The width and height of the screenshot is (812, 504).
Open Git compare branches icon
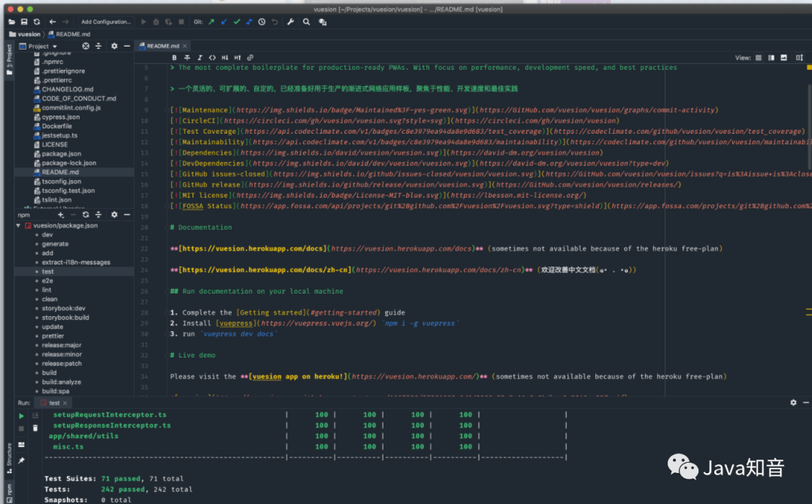[249, 22]
